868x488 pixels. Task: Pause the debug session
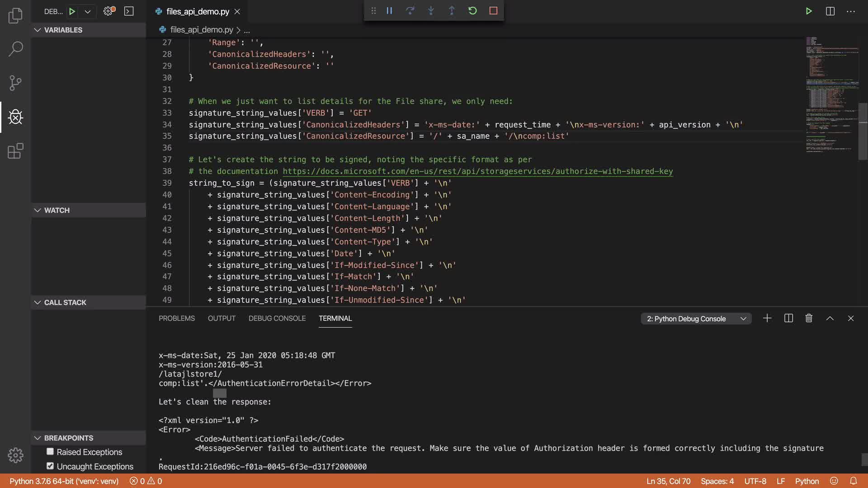click(x=389, y=11)
